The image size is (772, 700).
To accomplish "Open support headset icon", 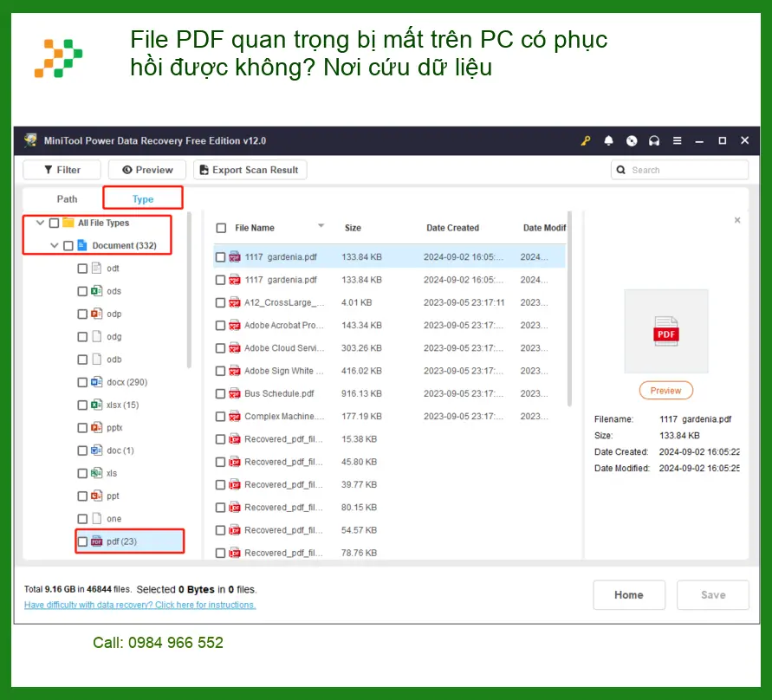I will point(654,141).
